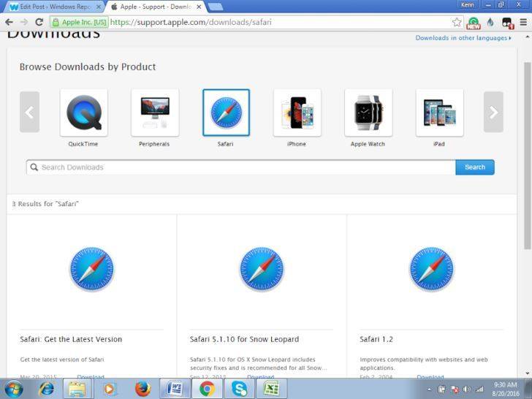Open the Safari 1.2 title link
The height and width of the screenshot is (399, 532).
coord(376,339)
